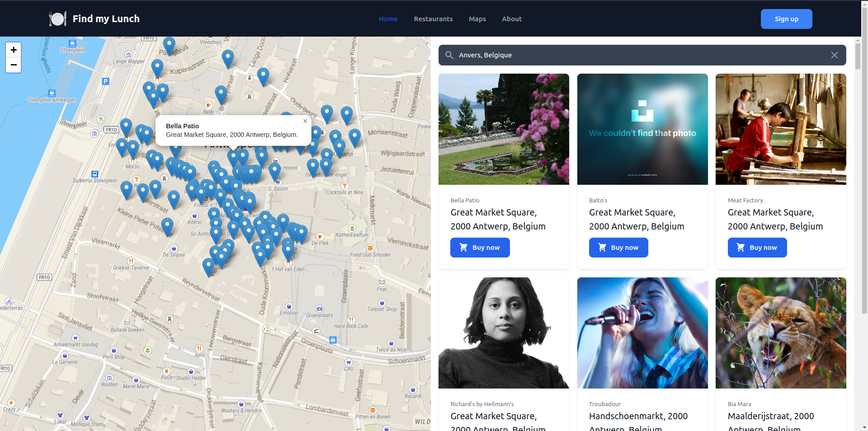Click the restaurant list scrollbar thumb

click(x=858, y=56)
